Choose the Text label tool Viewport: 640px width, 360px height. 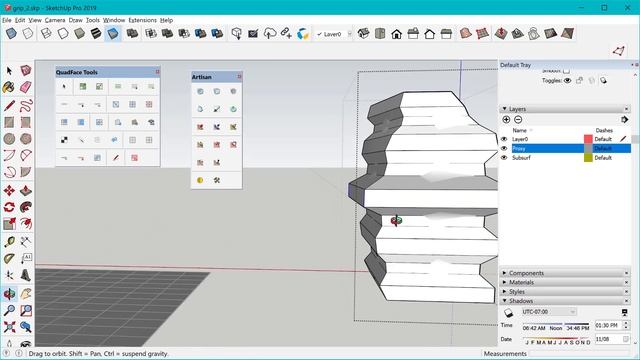coord(26,258)
